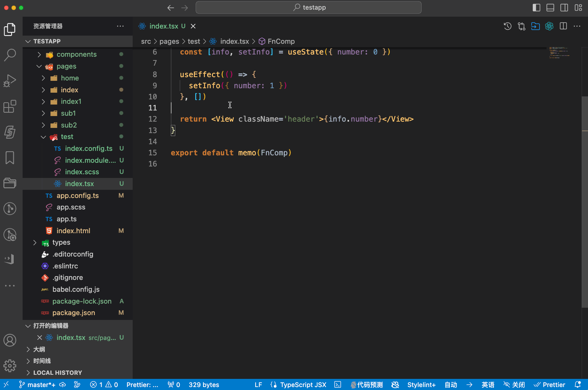This screenshot has width=588, height=390.
Task: Open package.json file
Action: pos(78,313)
